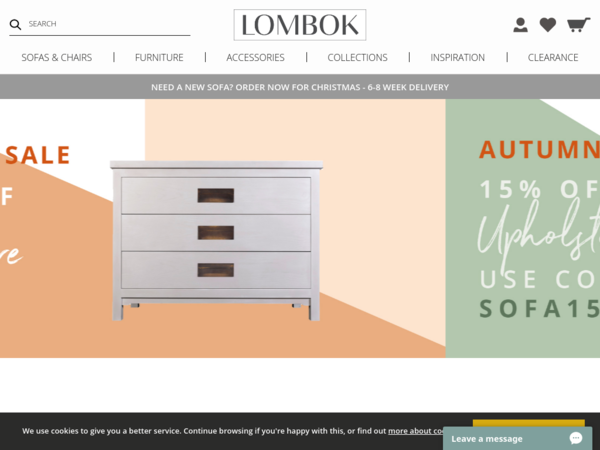Click the orange SALE banner text
This screenshot has width=600, height=450.
pos(38,155)
